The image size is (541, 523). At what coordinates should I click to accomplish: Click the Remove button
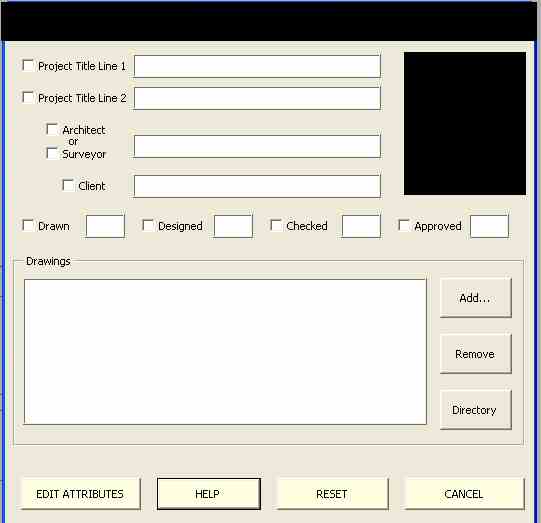475,354
